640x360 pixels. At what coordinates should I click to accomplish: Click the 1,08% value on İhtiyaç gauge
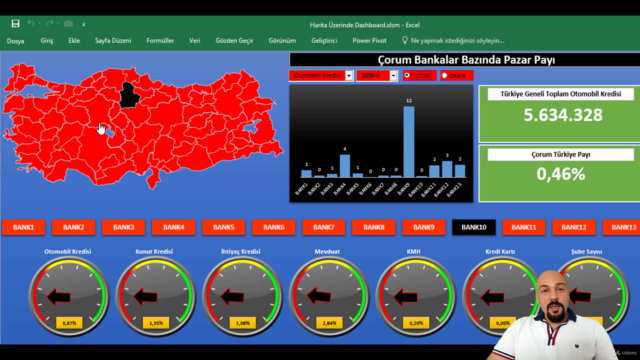click(242, 323)
